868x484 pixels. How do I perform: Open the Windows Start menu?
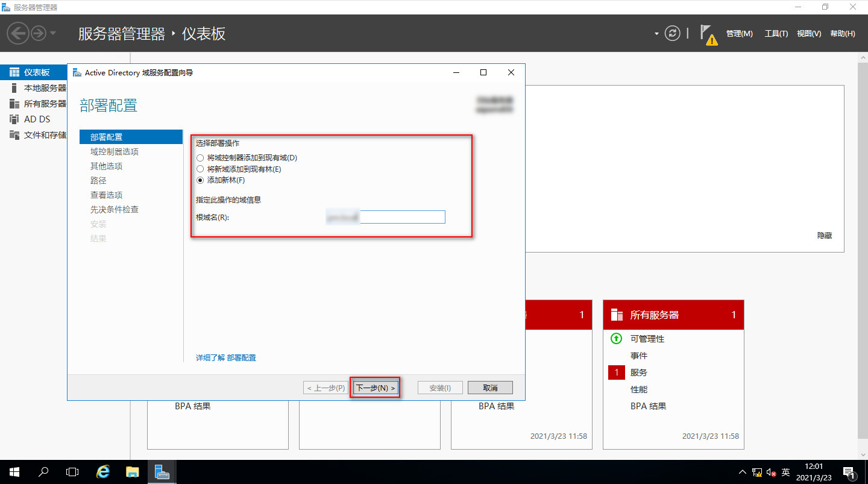(x=14, y=472)
